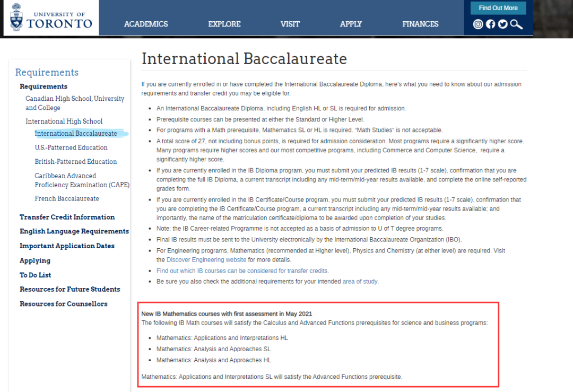Image resolution: width=573 pixels, height=392 pixels.
Task: Open the Academics menu
Action: pos(146,24)
